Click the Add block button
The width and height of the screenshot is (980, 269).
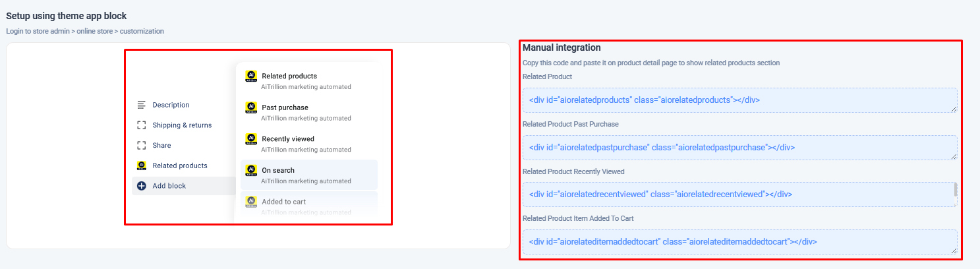183,186
